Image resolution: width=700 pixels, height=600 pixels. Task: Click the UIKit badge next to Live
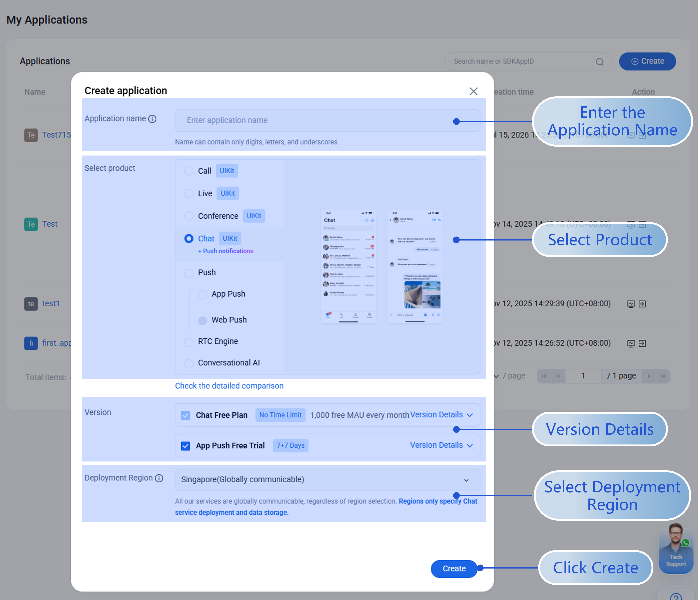pyautogui.click(x=228, y=194)
